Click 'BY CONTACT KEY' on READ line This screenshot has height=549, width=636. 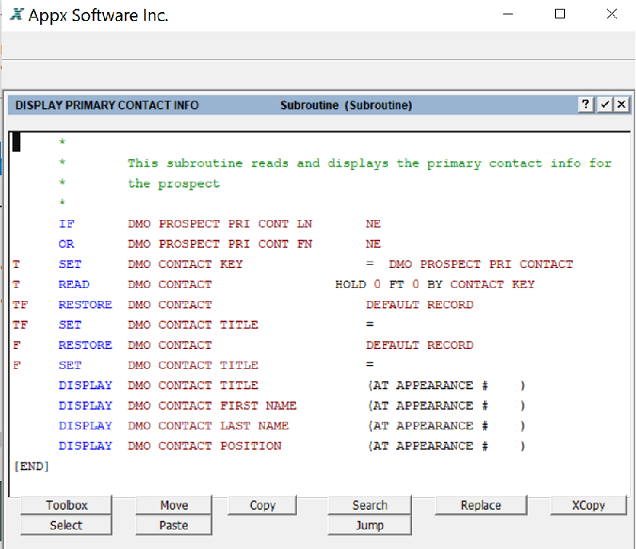coord(481,284)
